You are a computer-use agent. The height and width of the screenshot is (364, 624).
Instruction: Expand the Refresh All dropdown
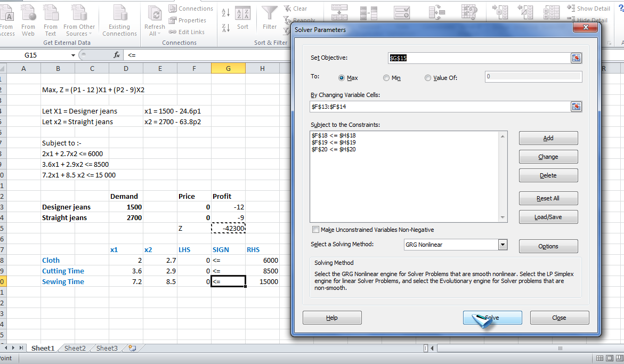pyautogui.click(x=155, y=30)
